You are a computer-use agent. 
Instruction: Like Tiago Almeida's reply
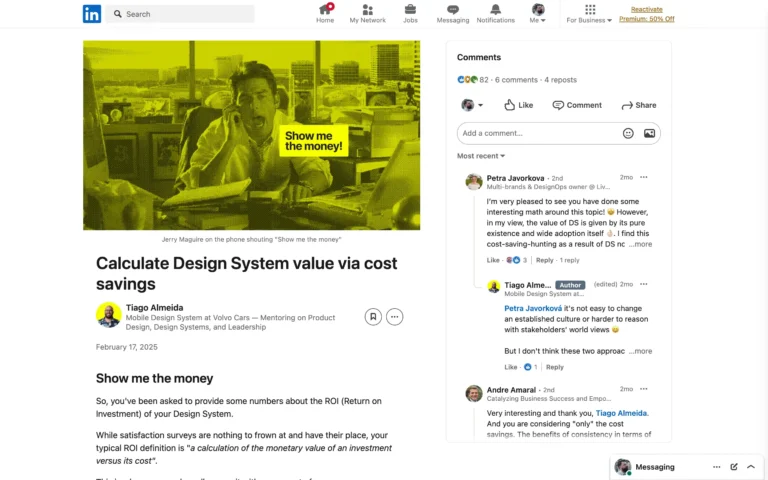click(510, 367)
